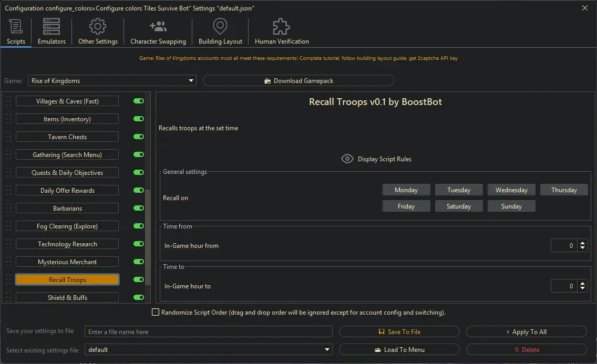
Task: Disable the Villages & Caves (Fast) toggle
Action: (139, 101)
